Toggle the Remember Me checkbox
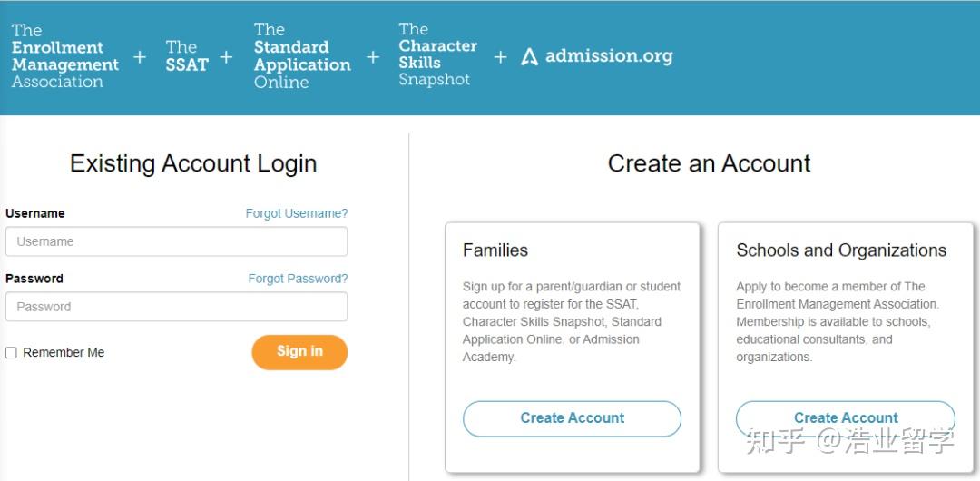 tap(12, 353)
